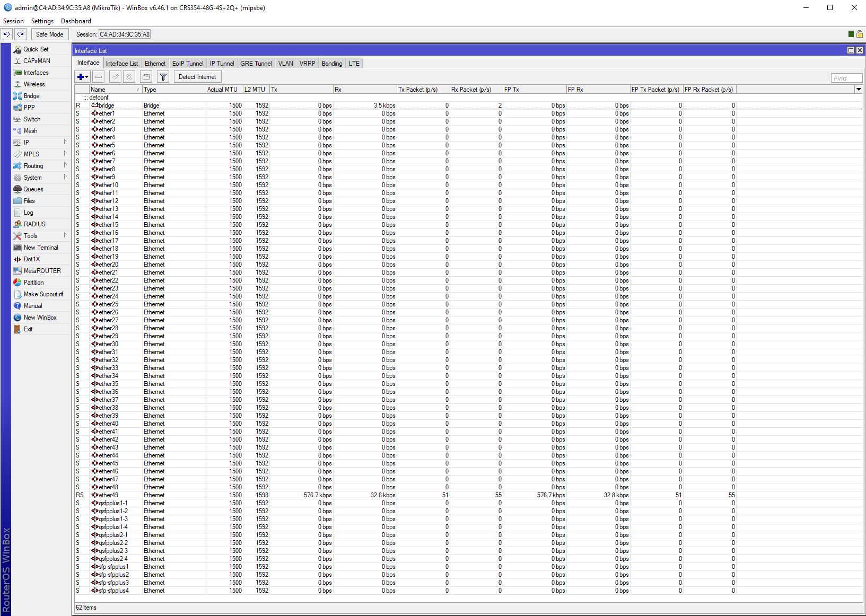Switch to the EoIP Tunnel tab
This screenshot has height=616, width=866.
[x=188, y=64]
